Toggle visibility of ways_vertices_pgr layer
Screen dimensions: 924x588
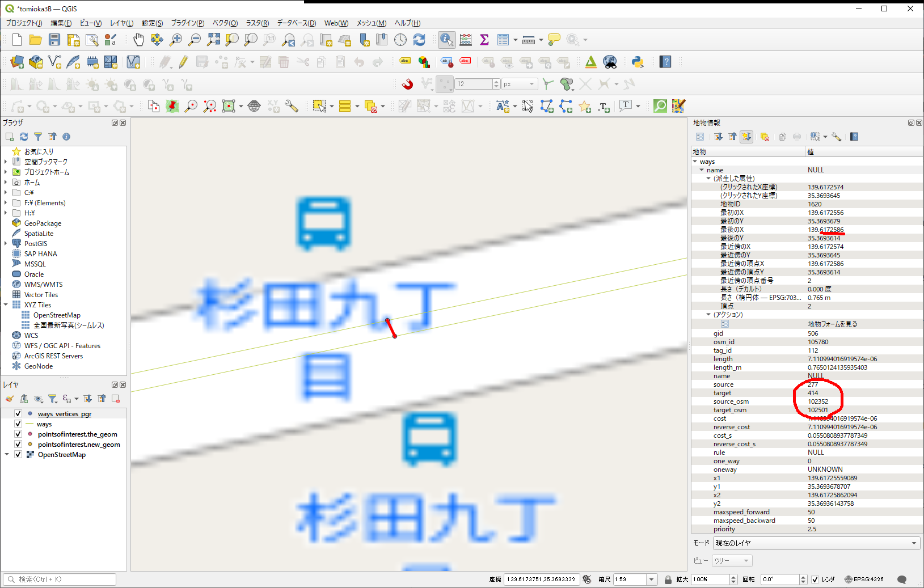click(18, 414)
